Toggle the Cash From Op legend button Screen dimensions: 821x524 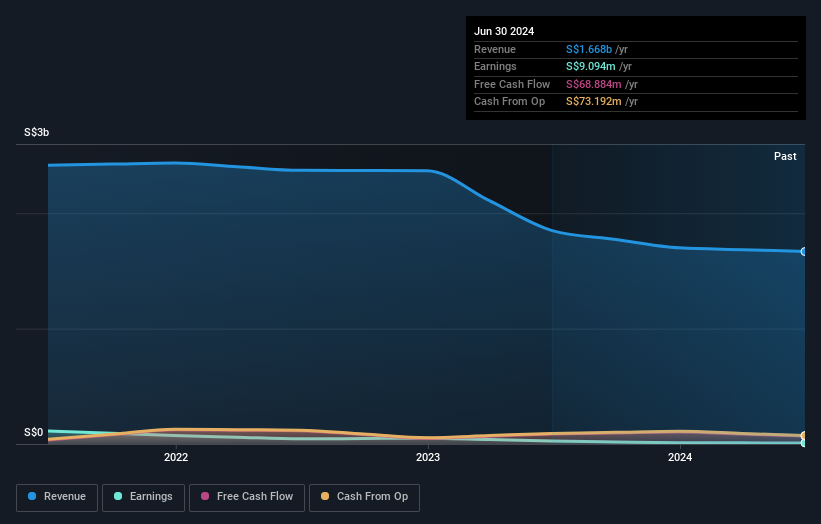pyautogui.click(x=364, y=497)
